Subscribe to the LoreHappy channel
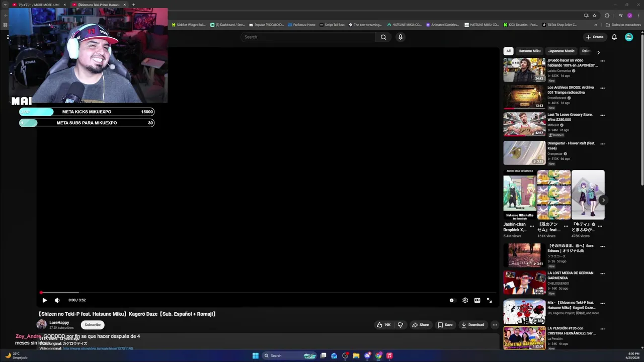 [93, 325]
